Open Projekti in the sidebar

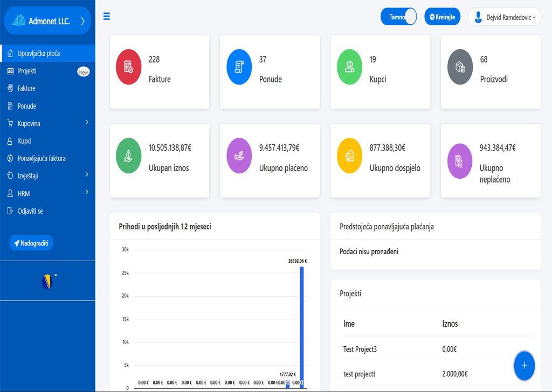pos(27,71)
